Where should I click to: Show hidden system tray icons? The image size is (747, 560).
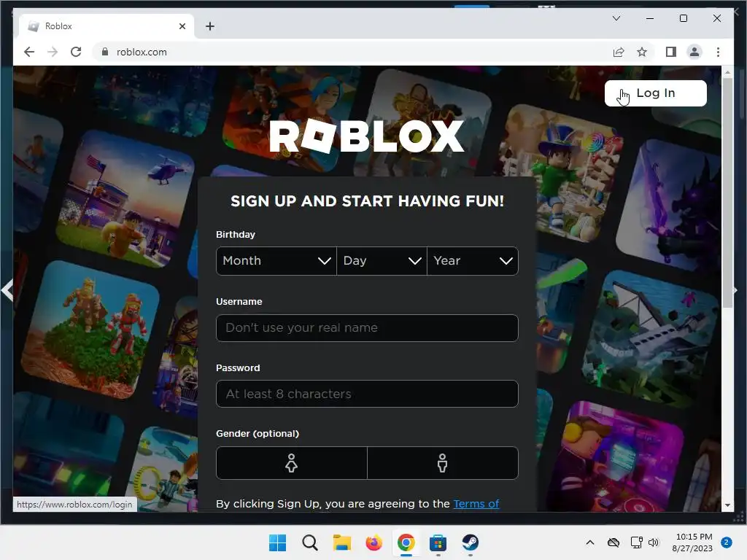click(589, 542)
